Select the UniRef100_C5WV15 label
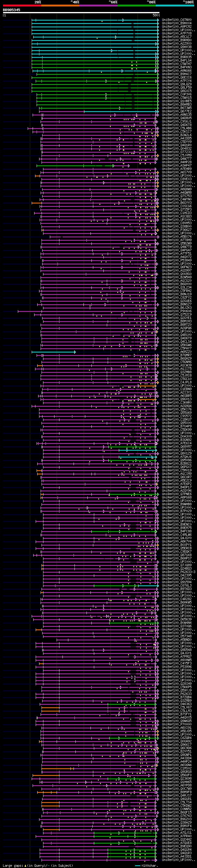 (177, 98)
